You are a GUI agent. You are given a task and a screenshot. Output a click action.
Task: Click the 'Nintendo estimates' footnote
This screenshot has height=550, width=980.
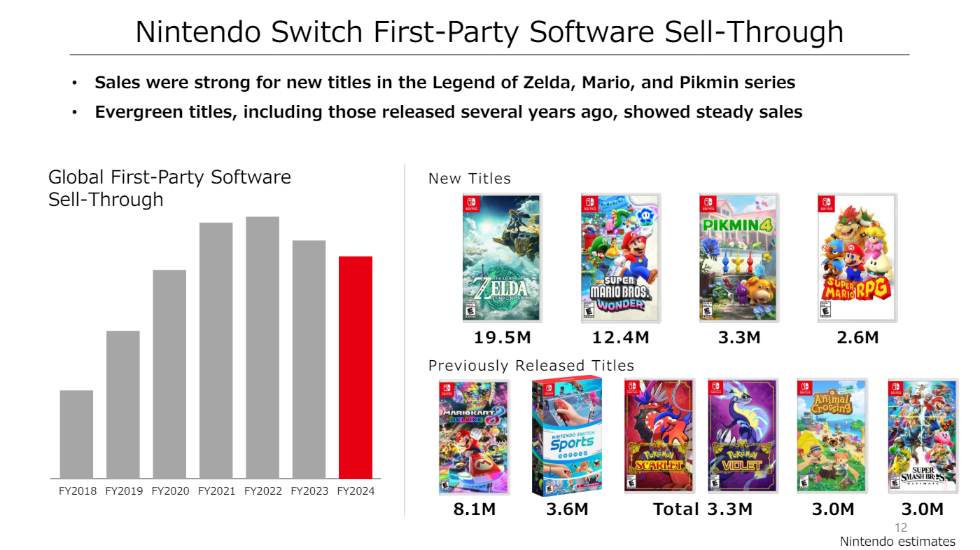coord(897,542)
